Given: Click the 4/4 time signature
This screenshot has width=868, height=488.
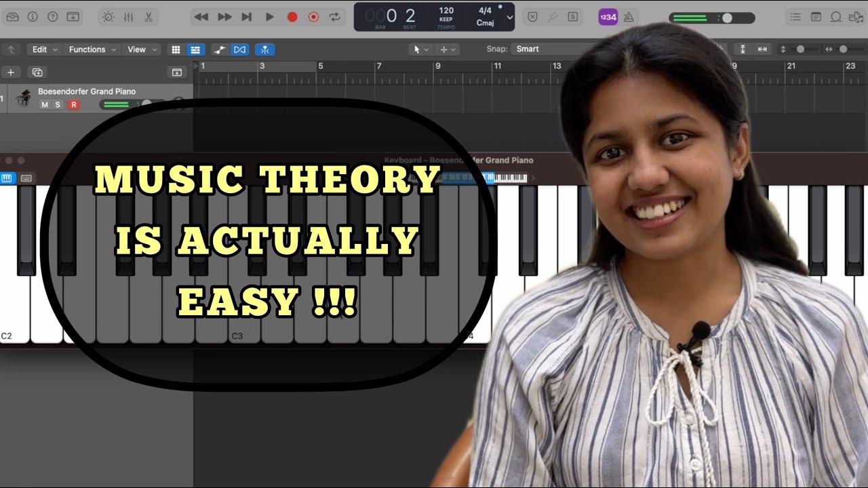Looking at the screenshot, I should [485, 11].
